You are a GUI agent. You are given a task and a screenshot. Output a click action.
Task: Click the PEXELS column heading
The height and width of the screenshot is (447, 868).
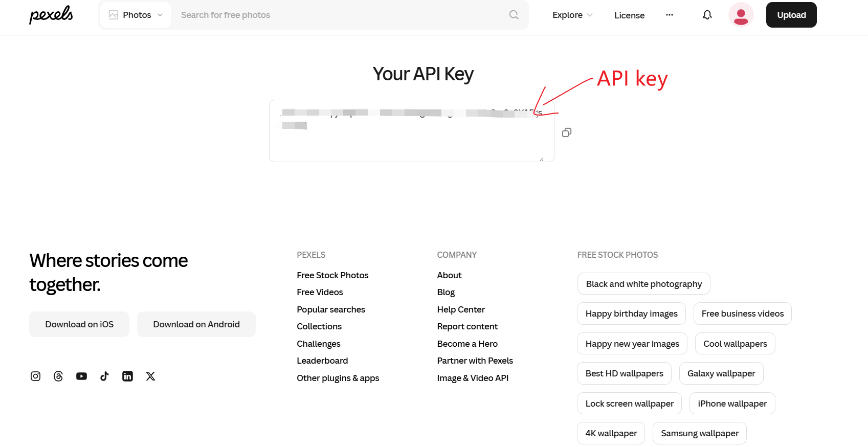(311, 255)
